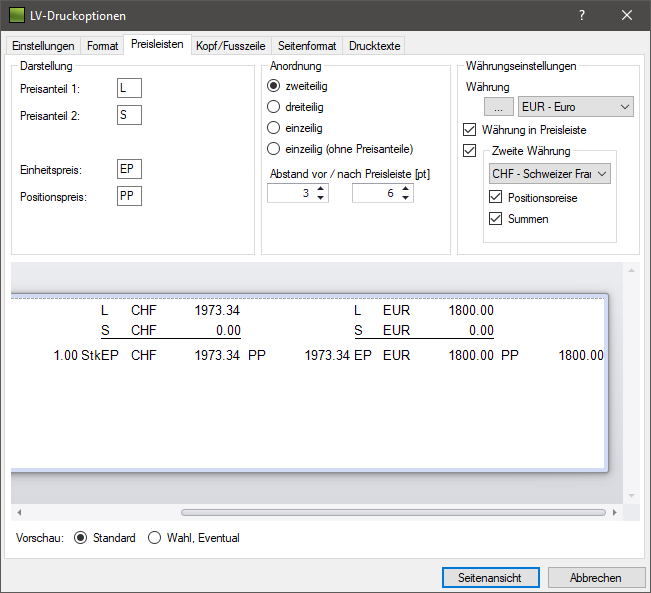Click the ellipsis button beside Währung
This screenshot has width=651, height=593.
499,107
